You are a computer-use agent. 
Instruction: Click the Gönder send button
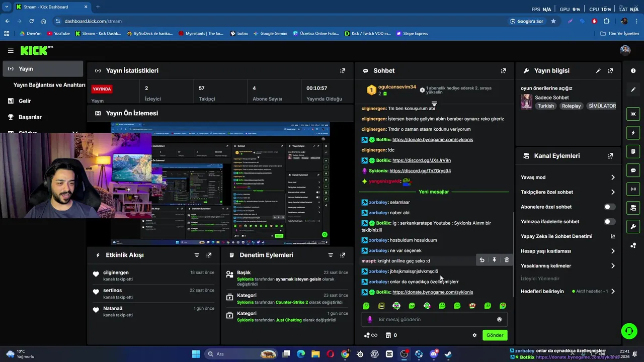pos(495,335)
